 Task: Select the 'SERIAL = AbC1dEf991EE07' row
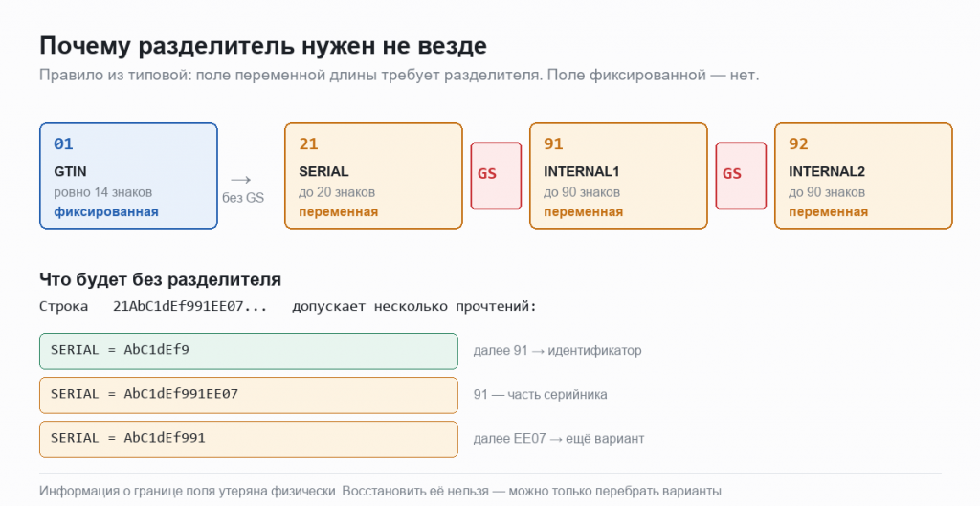249,395
